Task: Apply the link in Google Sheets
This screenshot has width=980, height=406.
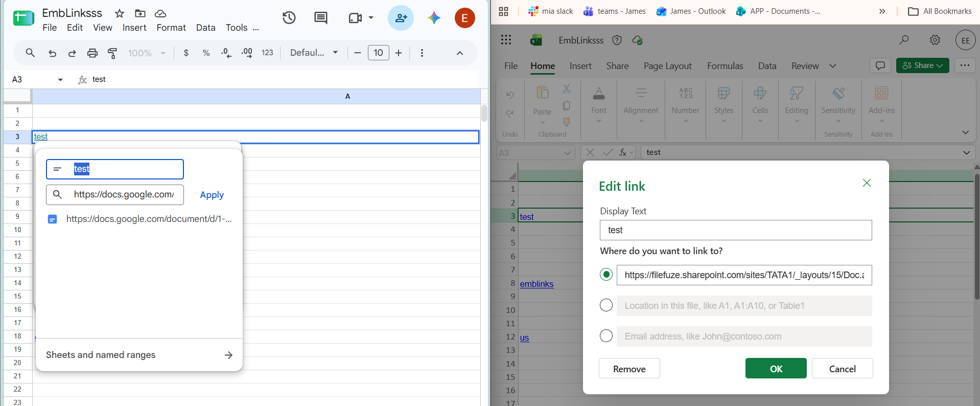Action: [212, 195]
